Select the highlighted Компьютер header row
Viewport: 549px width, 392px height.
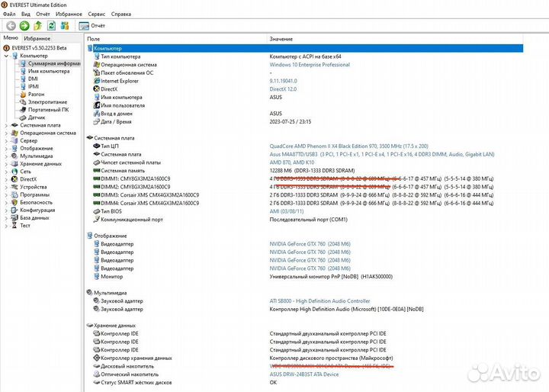pyautogui.click(x=304, y=48)
